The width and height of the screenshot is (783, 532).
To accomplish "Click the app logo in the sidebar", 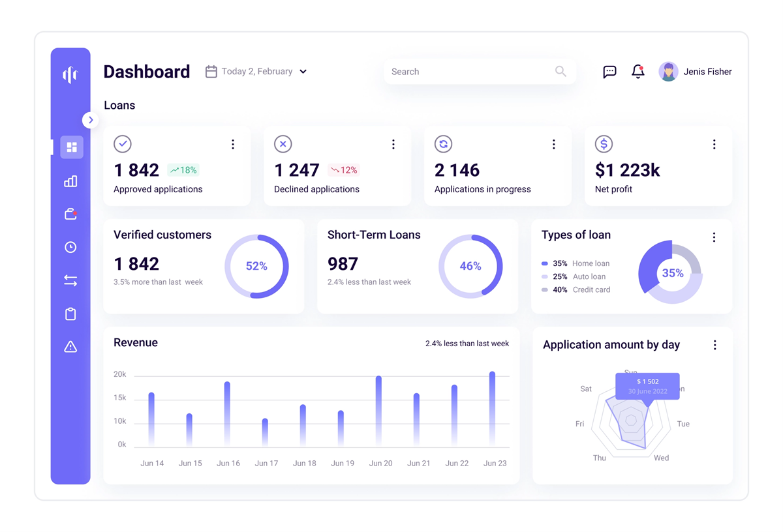I will (x=70, y=75).
